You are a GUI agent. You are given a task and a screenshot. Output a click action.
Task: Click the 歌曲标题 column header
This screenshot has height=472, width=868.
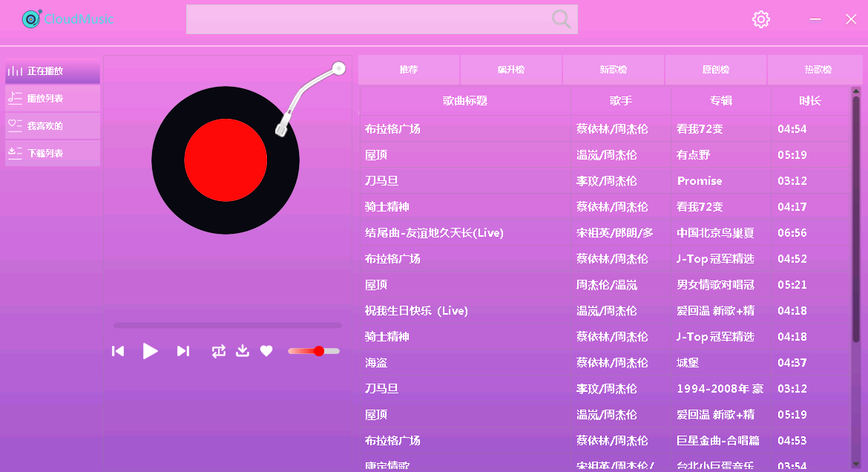coord(465,101)
